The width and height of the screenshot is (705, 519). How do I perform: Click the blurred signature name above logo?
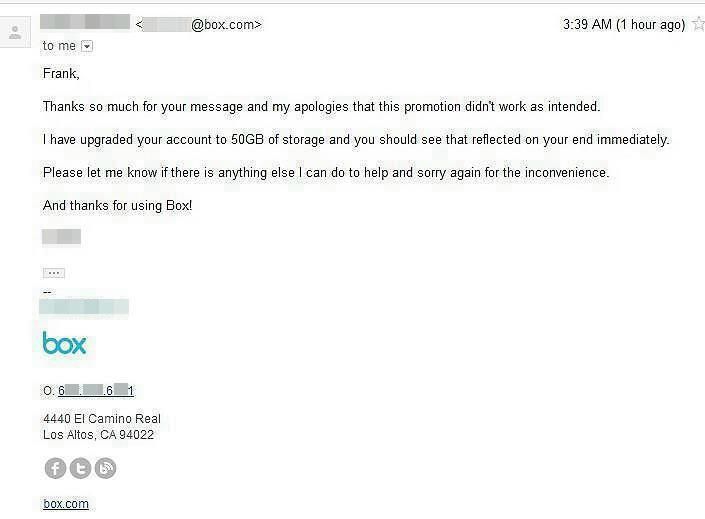pos(84,307)
